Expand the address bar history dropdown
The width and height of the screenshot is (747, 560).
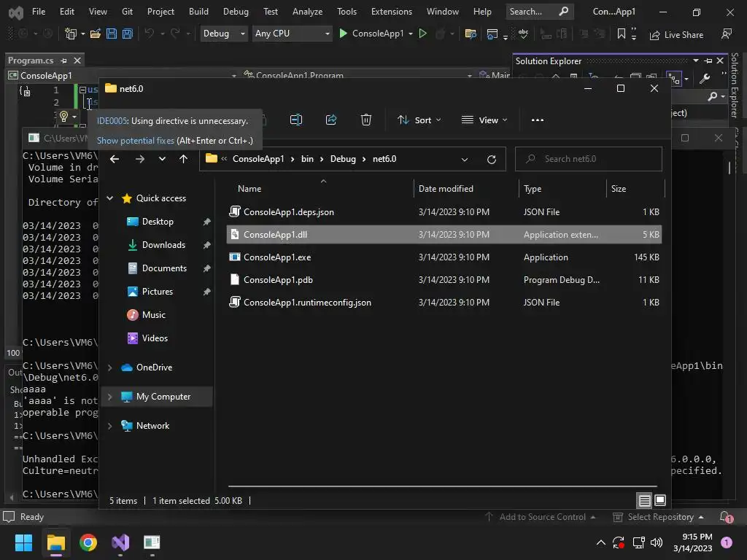click(465, 160)
